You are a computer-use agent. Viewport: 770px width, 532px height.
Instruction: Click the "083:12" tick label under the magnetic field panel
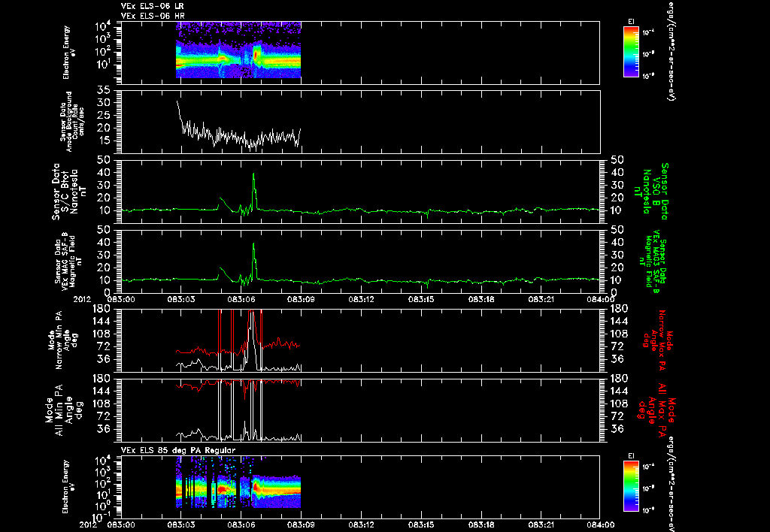pyautogui.click(x=361, y=299)
